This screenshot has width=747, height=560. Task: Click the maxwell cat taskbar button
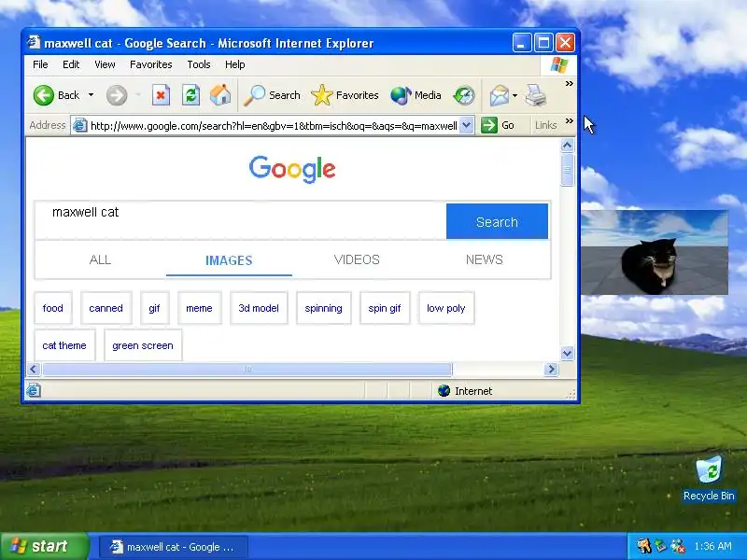coord(174,547)
